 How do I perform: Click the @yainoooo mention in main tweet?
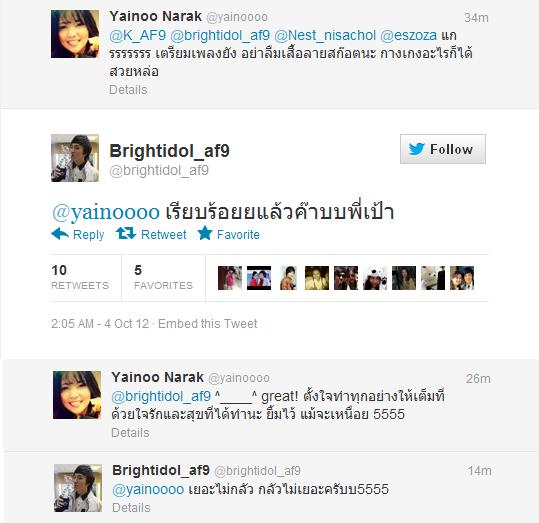pyautogui.click(x=106, y=212)
